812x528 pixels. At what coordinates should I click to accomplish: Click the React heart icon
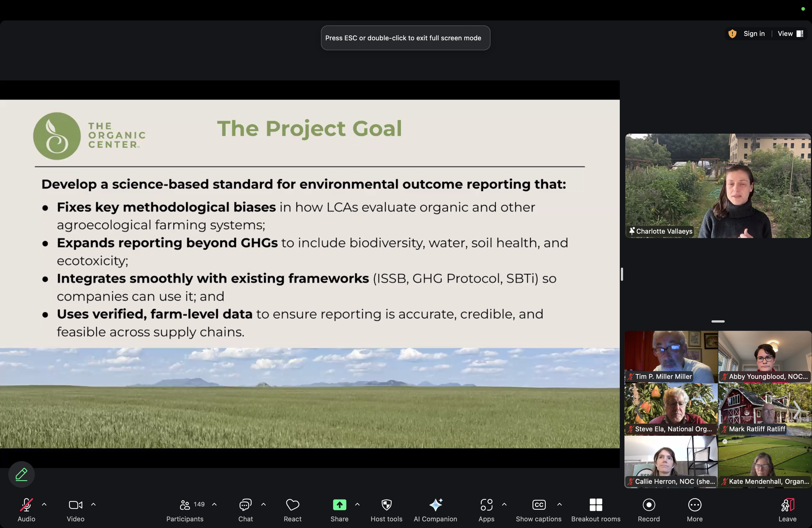pos(292,505)
